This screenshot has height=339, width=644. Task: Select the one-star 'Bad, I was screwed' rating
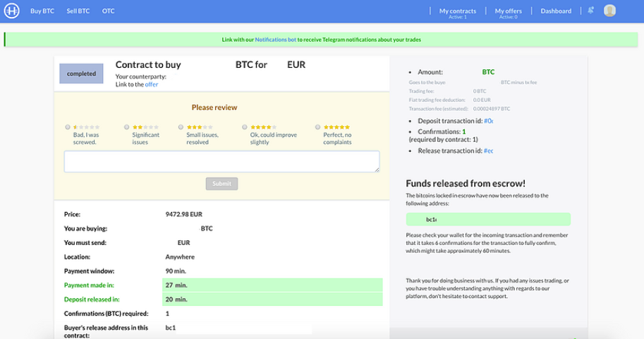(68, 127)
